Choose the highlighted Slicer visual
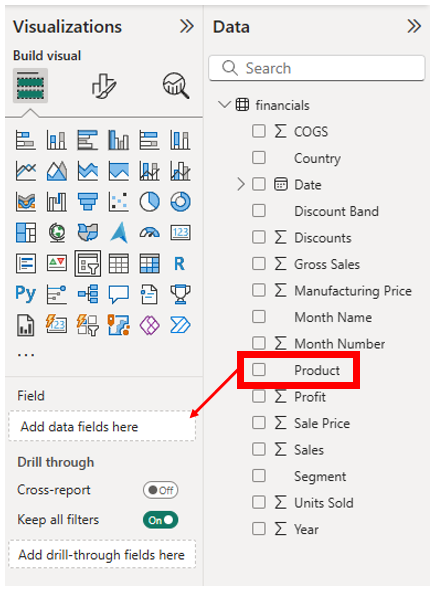Image resolution: width=438 pixels, height=594 pixels. pos(88,263)
